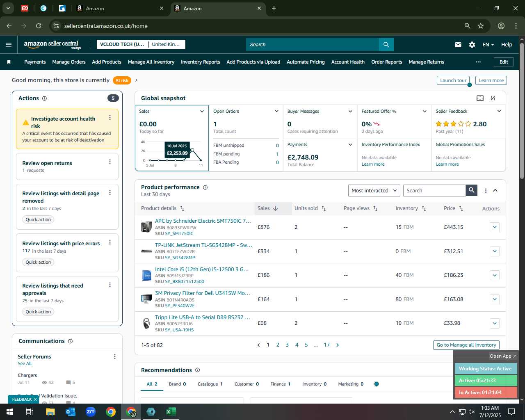Click the Amazon Seller Central logo
Image resolution: width=525 pixels, height=420 pixels.
point(52,45)
